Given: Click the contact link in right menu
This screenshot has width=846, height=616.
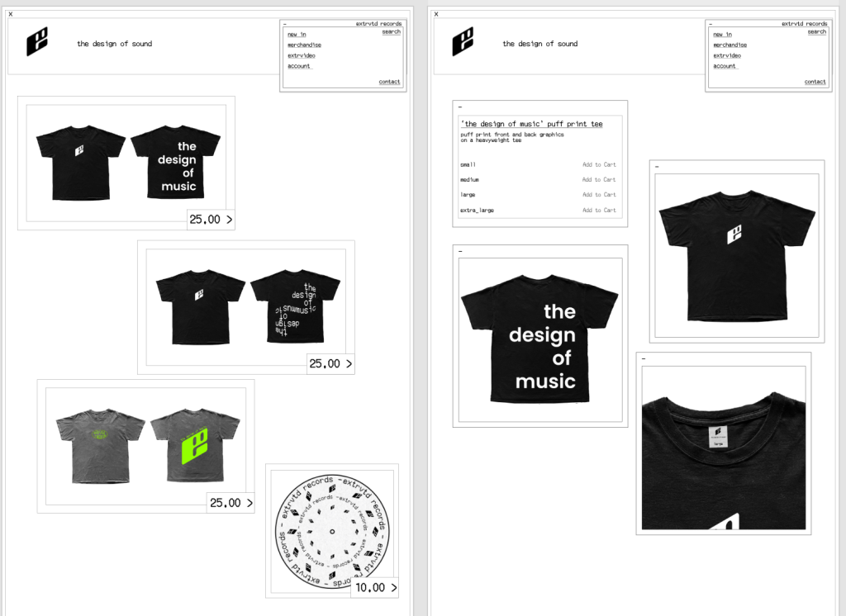Looking at the screenshot, I should coord(815,82).
